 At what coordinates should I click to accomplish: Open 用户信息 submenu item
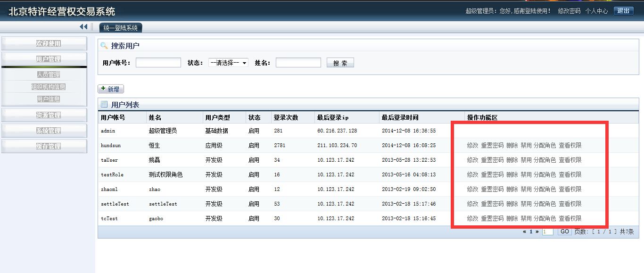[49, 99]
